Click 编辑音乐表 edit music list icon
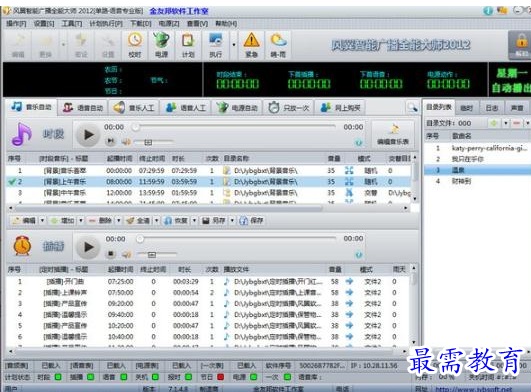The width and height of the screenshot is (531, 392). 393,134
